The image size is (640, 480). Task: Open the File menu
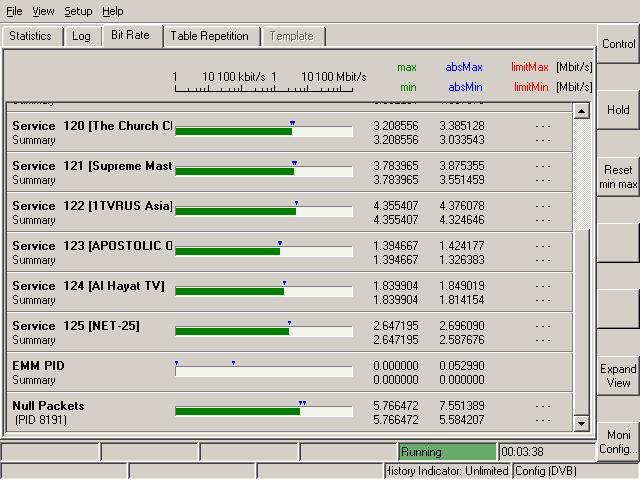coord(14,11)
